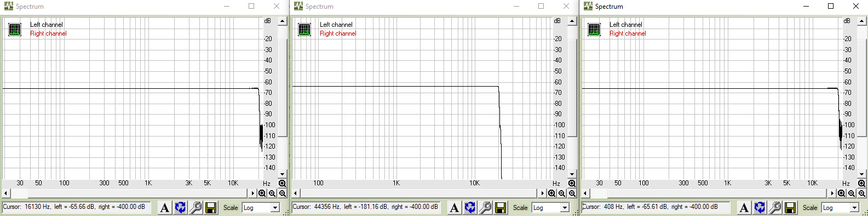Viewport: 868px width, 216px height.
Task: Zoom in vertically beside Hz in middle window
Action: [x=572, y=184]
